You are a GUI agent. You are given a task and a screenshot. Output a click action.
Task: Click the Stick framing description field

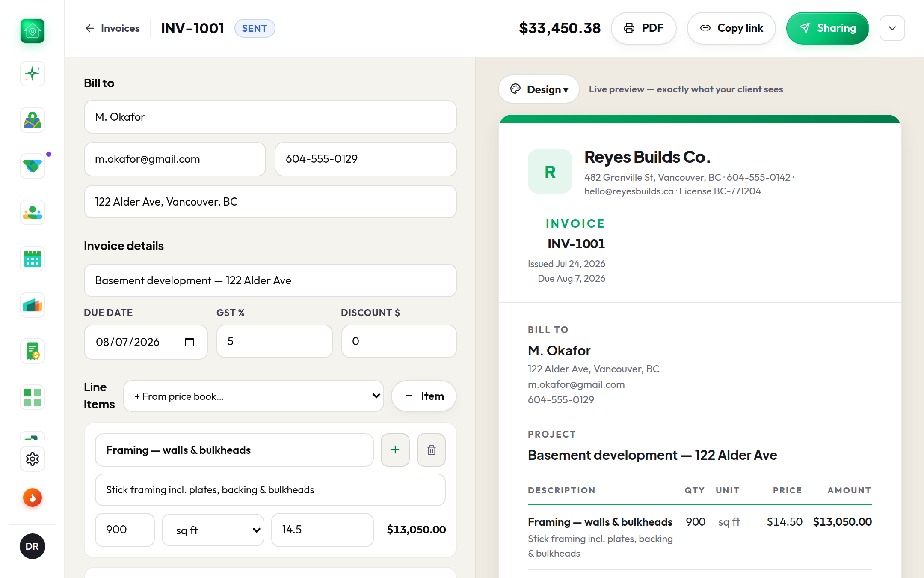click(270, 490)
